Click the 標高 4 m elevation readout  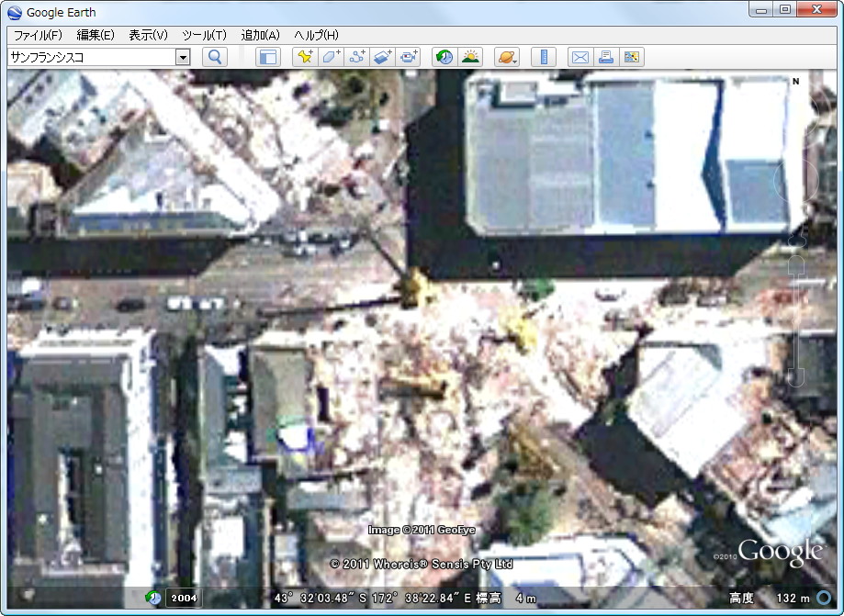tap(507, 598)
